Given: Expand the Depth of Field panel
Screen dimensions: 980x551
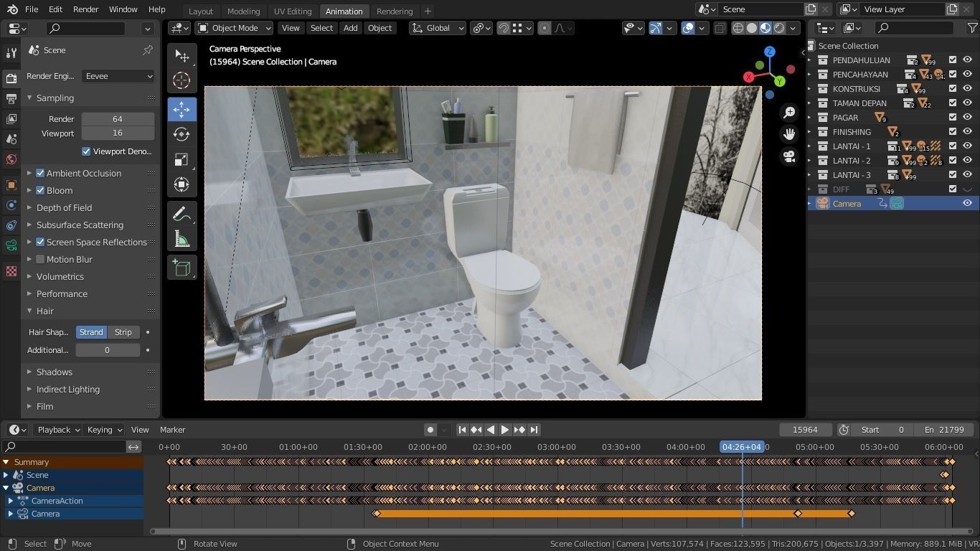Looking at the screenshot, I should [65, 207].
